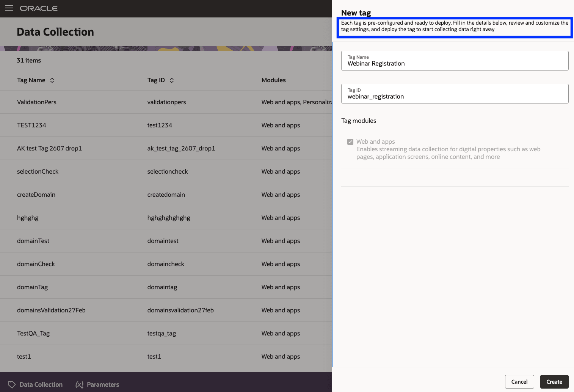The height and width of the screenshot is (392, 574).
Task: Click the domainsvalidation27feb tag ID
Action: [180, 310]
